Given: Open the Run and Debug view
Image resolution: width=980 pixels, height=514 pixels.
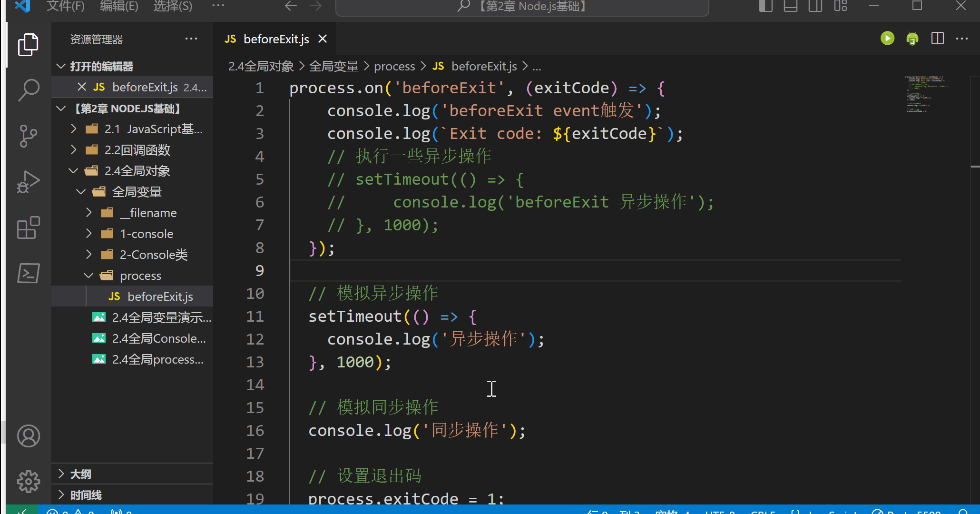Looking at the screenshot, I should click(28, 182).
